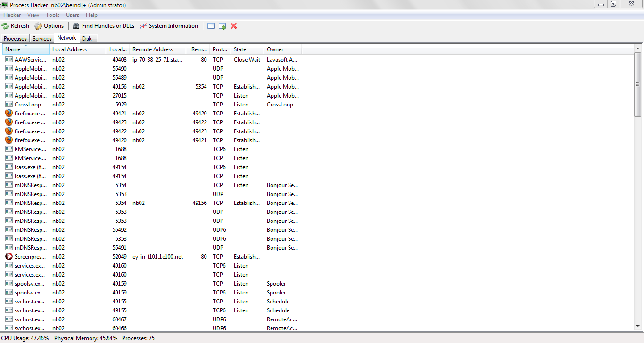The height and width of the screenshot is (343, 644).
Task: Click the Find Window toolbar icon
Action: pyautogui.click(x=211, y=26)
